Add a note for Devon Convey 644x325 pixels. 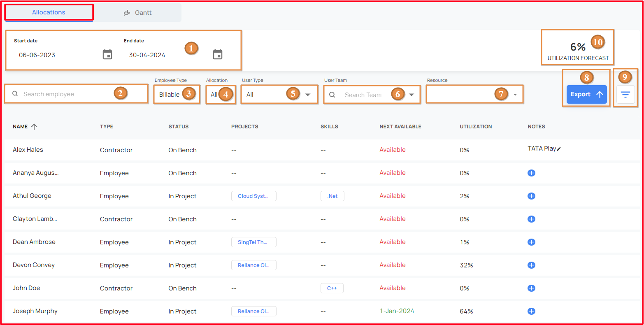click(531, 265)
